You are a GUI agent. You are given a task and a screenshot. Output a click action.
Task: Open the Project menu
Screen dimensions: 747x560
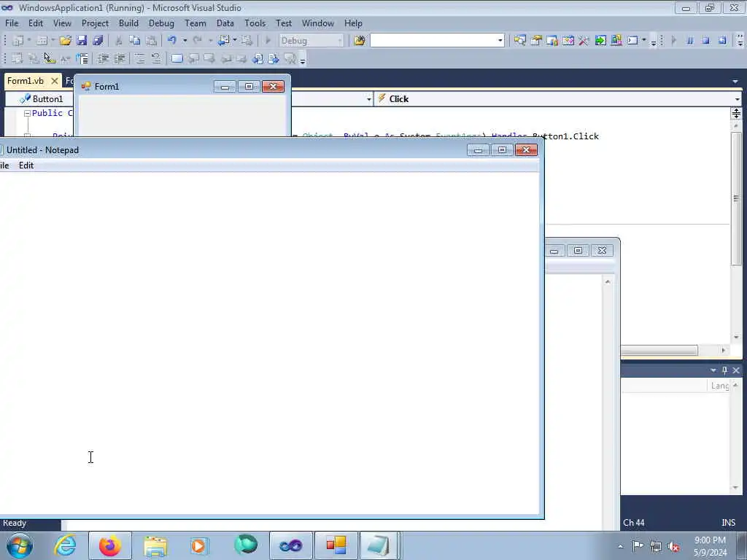pos(95,23)
